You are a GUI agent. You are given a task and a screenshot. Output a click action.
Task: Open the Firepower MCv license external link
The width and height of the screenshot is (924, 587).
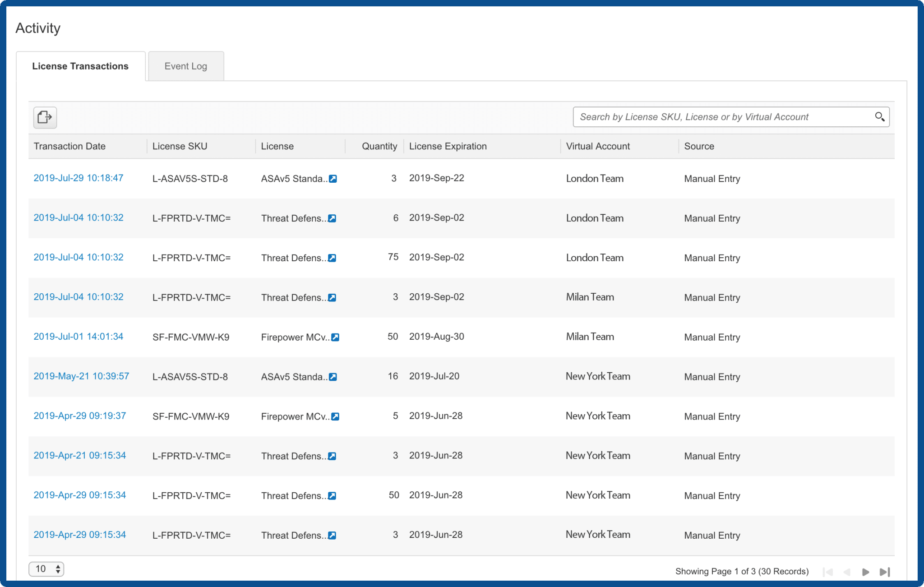pyautogui.click(x=335, y=337)
